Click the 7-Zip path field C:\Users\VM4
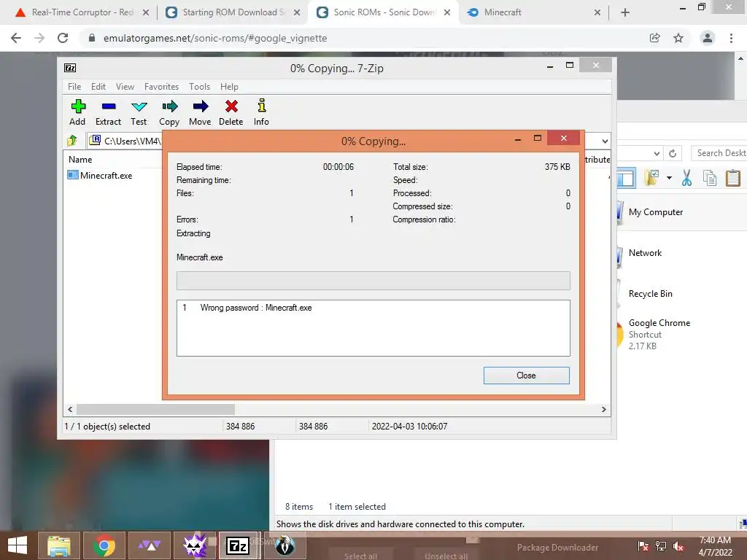This screenshot has width=747, height=560. 133,141
